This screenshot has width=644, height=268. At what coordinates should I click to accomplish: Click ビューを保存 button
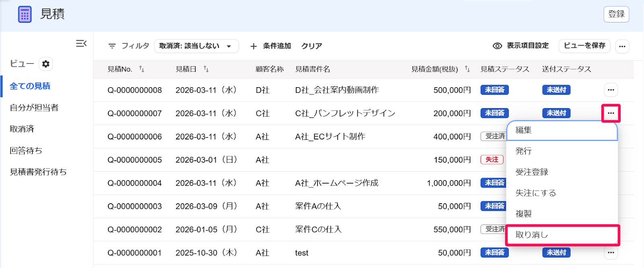(x=584, y=46)
